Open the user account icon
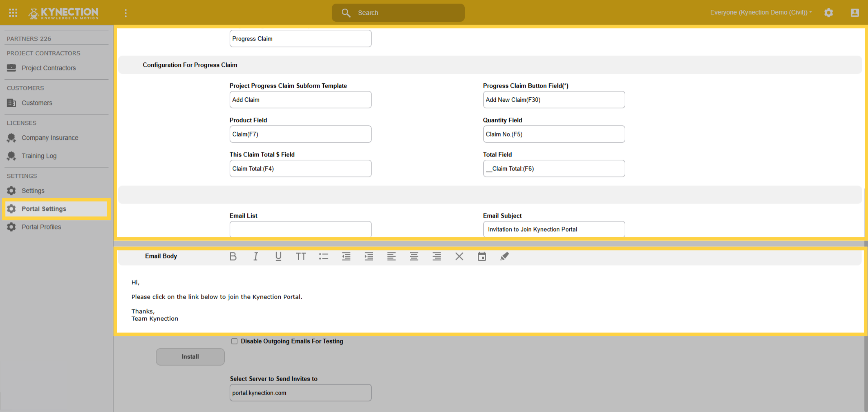Viewport: 868px width, 412px height. [855, 13]
